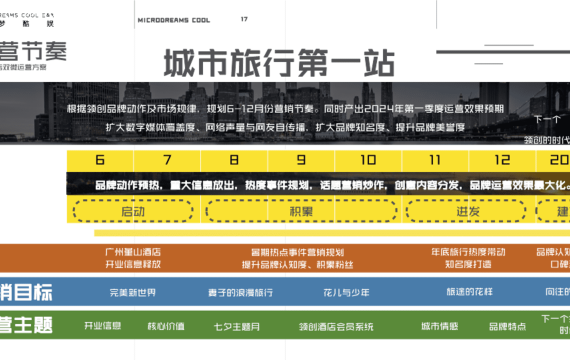The height and width of the screenshot is (360, 570).
Task: Click the 启动 dashed phase oval
Action: click(133, 211)
